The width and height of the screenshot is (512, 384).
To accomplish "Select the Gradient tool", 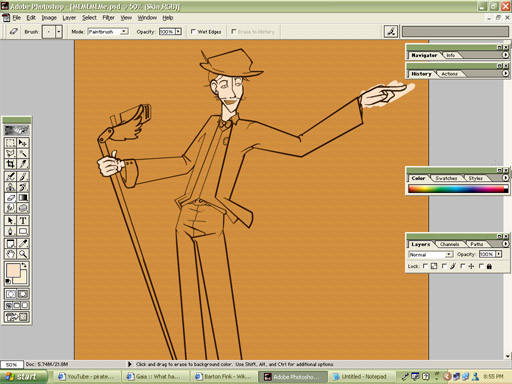I will pyautogui.click(x=23, y=198).
